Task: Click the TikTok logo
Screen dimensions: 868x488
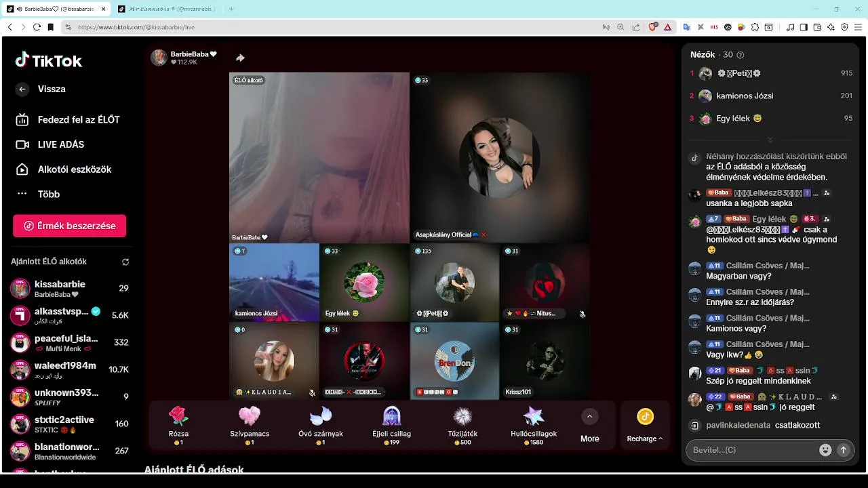Action: (x=49, y=60)
